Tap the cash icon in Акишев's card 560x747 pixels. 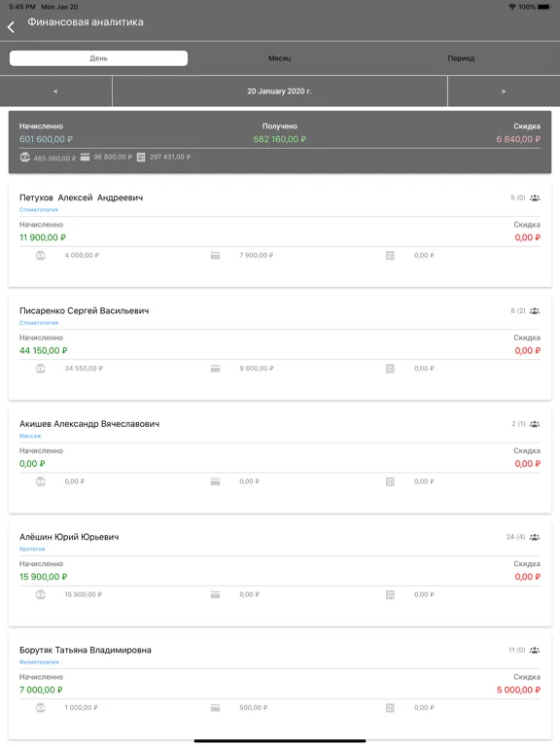(x=41, y=481)
